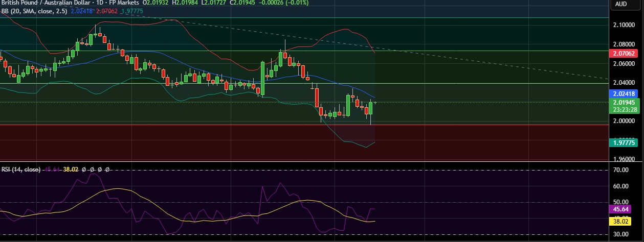Click the 70.00 RSI scale value
Image resolution: width=644 pixels, height=242 pixels.
coord(622,170)
